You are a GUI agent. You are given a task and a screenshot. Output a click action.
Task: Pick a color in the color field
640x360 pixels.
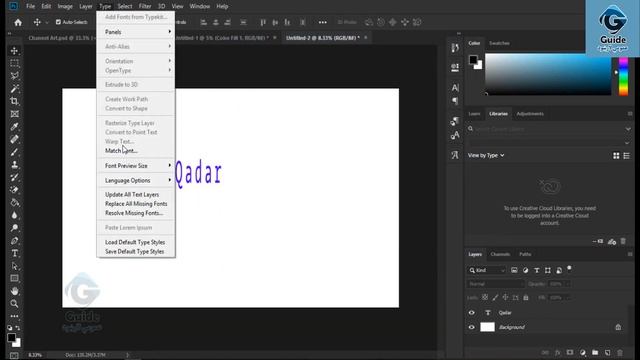[548, 75]
